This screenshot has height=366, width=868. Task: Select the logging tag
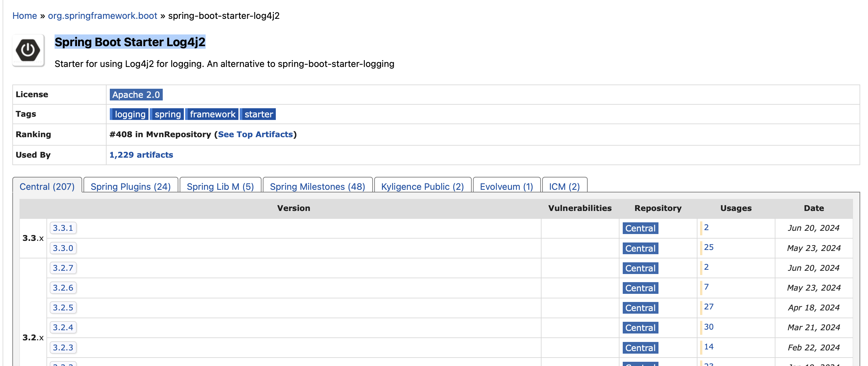(x=129, y=114)
